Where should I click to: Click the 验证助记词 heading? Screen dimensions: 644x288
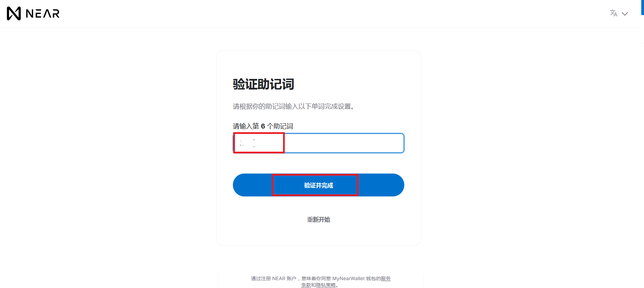point(263,84)
